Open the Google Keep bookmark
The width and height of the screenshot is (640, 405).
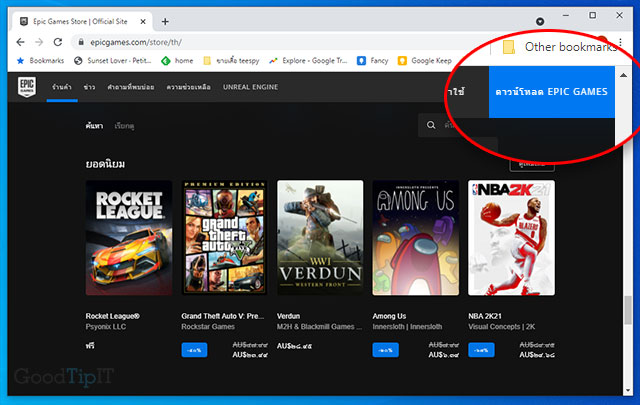click(425, 60)
